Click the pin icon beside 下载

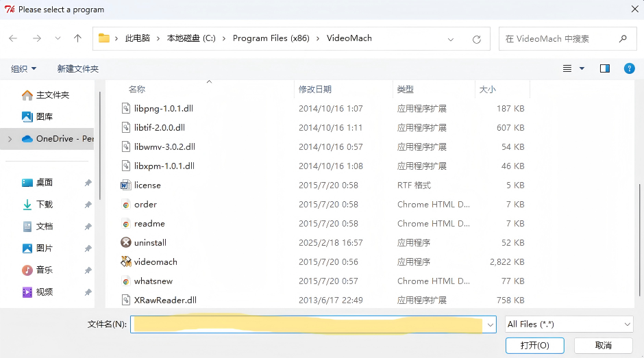coord(88,205)
